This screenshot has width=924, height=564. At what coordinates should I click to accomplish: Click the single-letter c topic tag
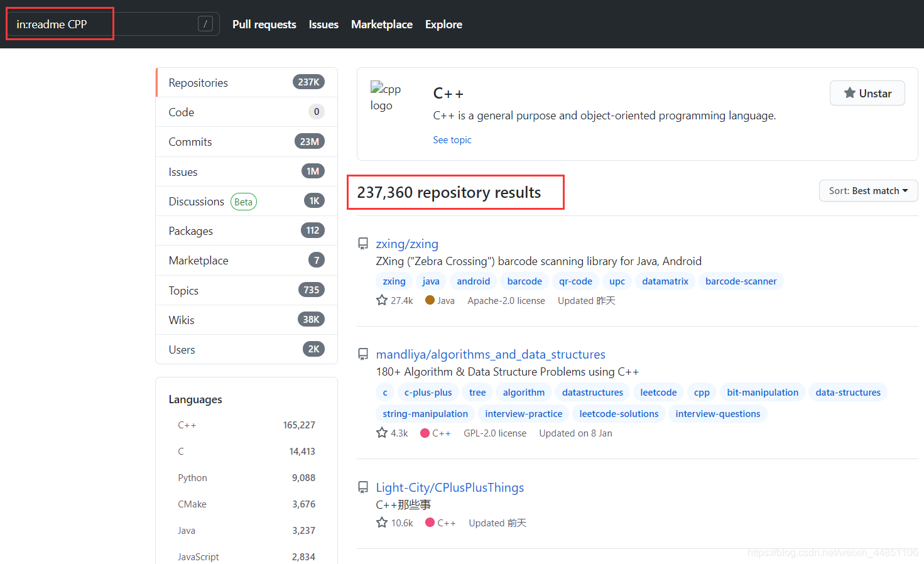click(385, 393)
